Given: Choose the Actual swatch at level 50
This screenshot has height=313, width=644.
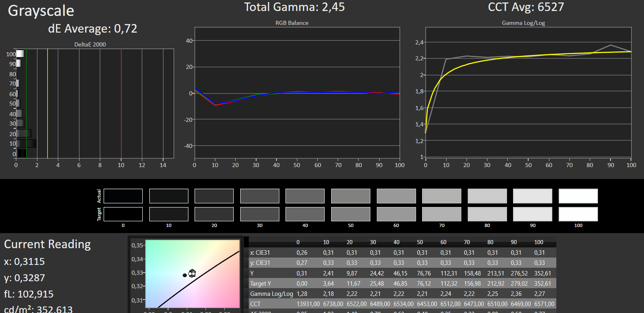Looking at the screenshot, I should [x=351, y=196].
